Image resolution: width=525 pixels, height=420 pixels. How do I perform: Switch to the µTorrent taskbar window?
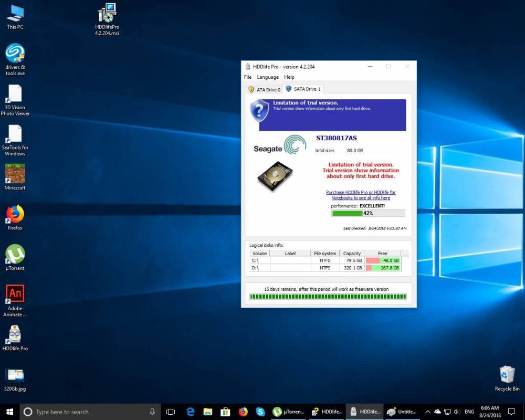tap(289, 412)
